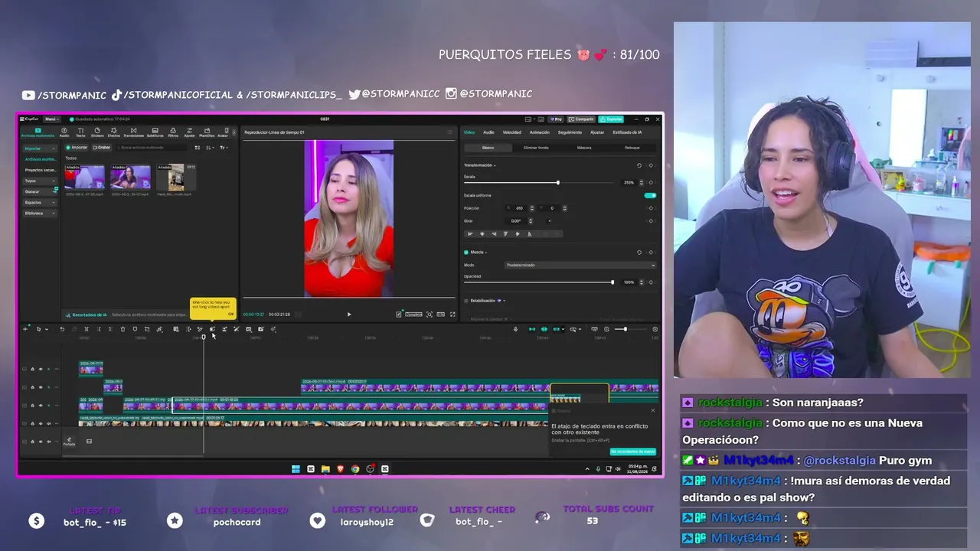Expand the Biblioteca sidebar section

click(x=39, y=213)
